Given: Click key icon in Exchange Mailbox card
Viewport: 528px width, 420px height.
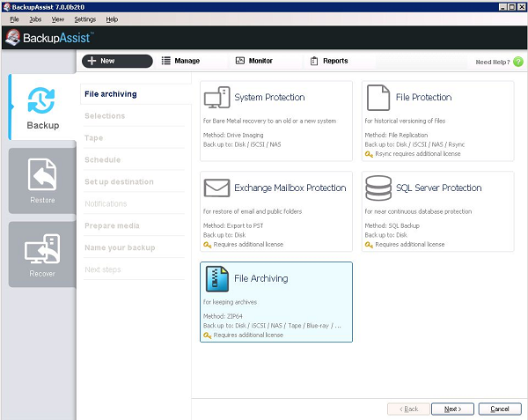Looking at the screenshot, I should [207, 245].
